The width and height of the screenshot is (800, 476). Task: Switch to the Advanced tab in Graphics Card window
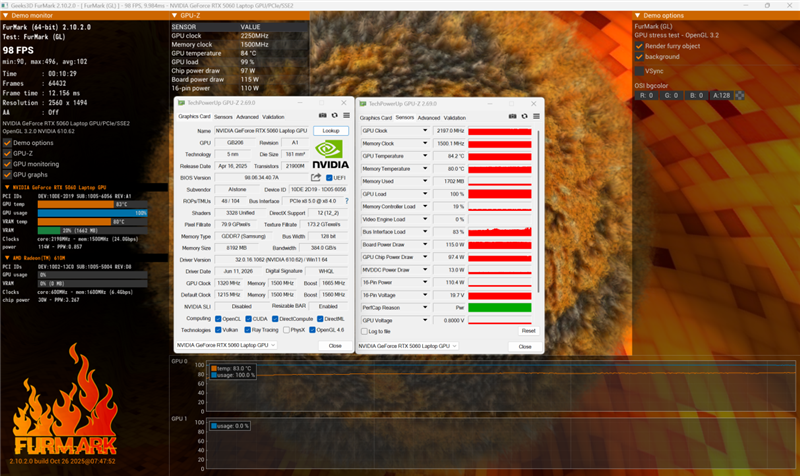tap(247, 117)
